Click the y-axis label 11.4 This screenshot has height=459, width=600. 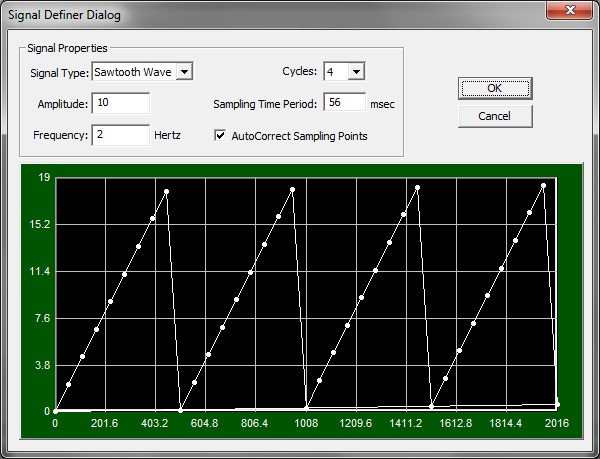coord(40,272)
